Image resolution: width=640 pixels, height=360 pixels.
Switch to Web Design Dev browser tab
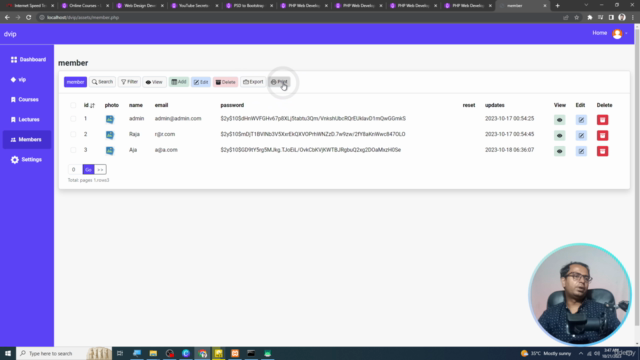(x=139, y=6)
